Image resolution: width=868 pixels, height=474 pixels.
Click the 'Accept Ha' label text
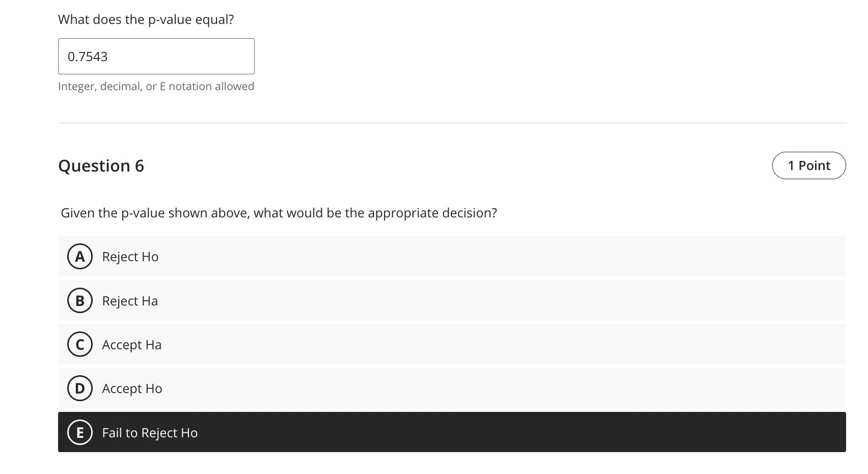(x=132, y=345)
